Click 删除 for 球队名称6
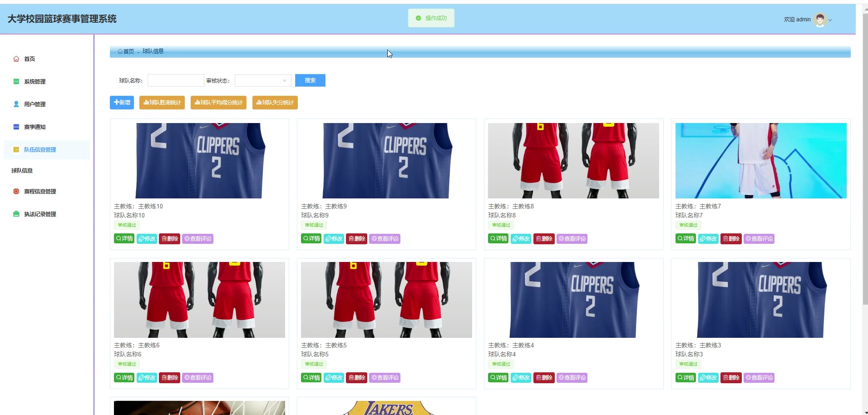Viewport: 868px width, 415px height. click(169, 378)
